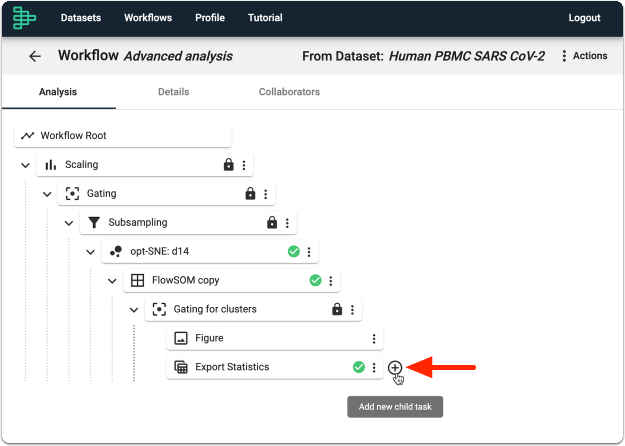
Task: Select the FlowSOM copy task label
Action: pyautogui.click(x=186, y=280)
